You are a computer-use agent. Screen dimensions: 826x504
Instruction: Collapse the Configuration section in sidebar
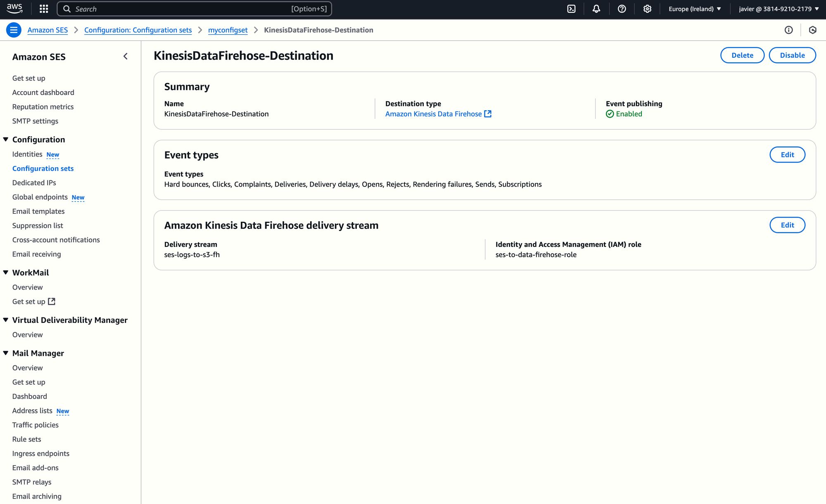click(x=6, y=140)
